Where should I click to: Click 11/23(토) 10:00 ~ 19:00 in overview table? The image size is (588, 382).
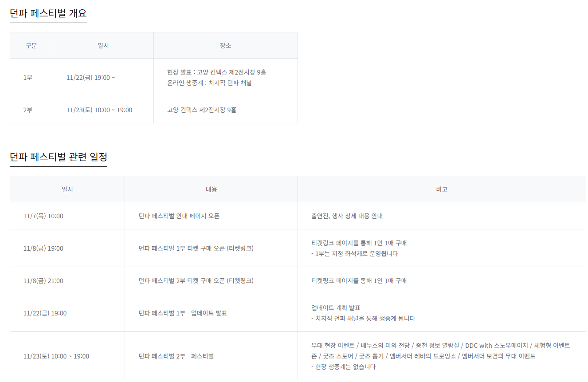pos(99,110)
